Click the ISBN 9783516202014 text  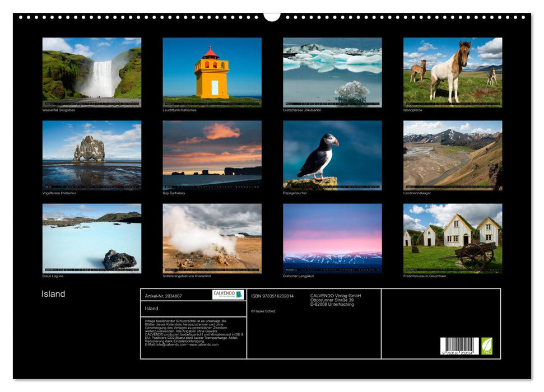272,296
